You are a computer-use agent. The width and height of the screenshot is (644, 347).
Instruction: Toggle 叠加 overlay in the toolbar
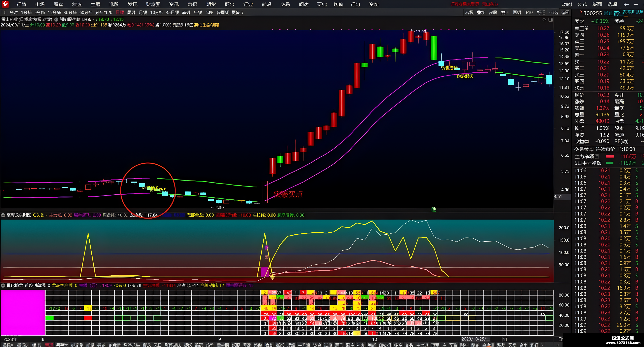pyautogui.click(x=481, y=12)
